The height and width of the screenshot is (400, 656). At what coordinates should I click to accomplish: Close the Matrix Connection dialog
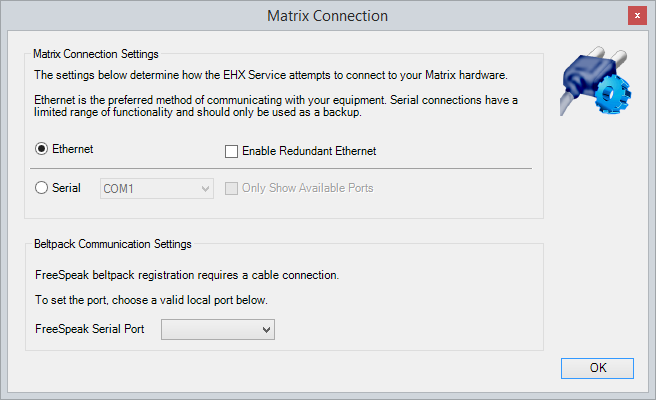click(636, 16)
